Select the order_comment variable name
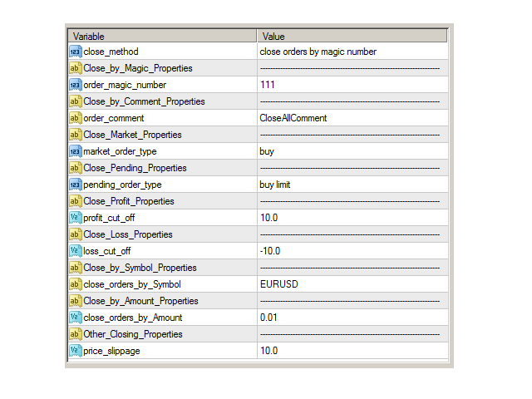The height and width of the screenshot is (399, 532). tap(114, 118)
